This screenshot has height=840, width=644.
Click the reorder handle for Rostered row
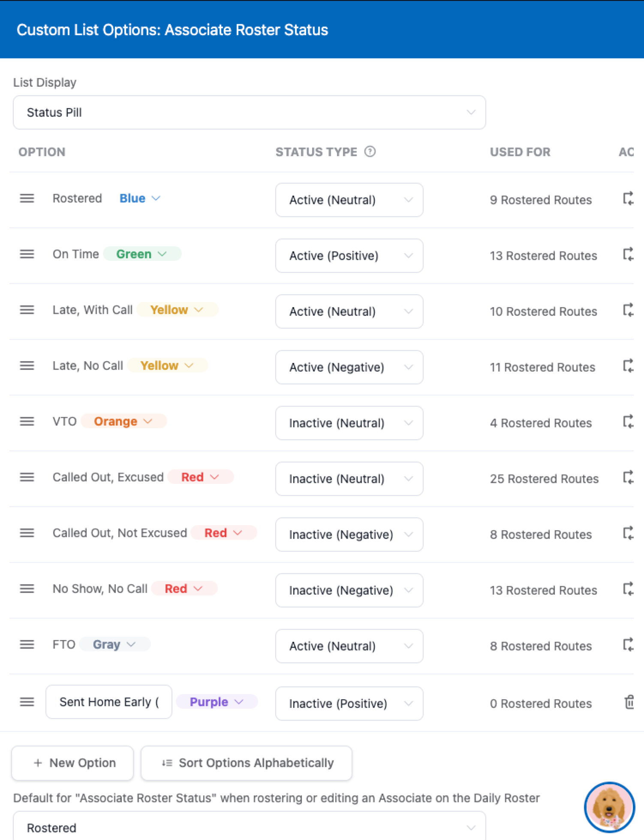coord(27,198)
